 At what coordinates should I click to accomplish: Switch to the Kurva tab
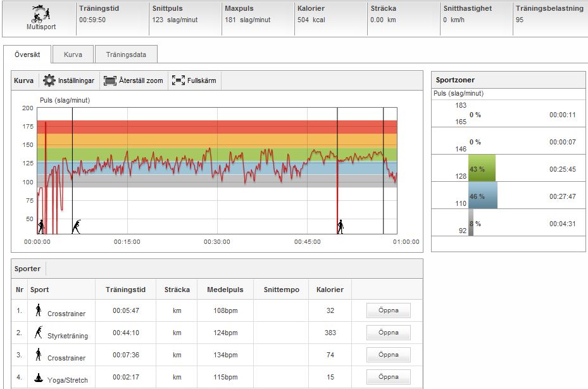point(73,54)
